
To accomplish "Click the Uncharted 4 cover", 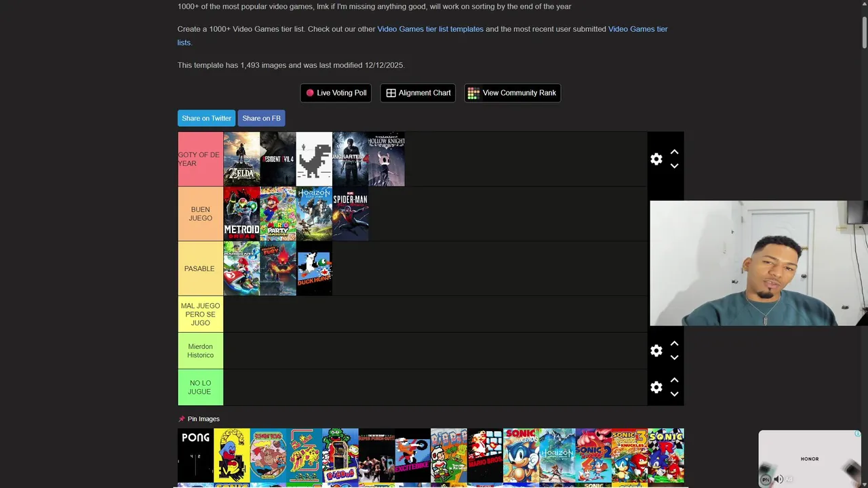I will point(350,159).
